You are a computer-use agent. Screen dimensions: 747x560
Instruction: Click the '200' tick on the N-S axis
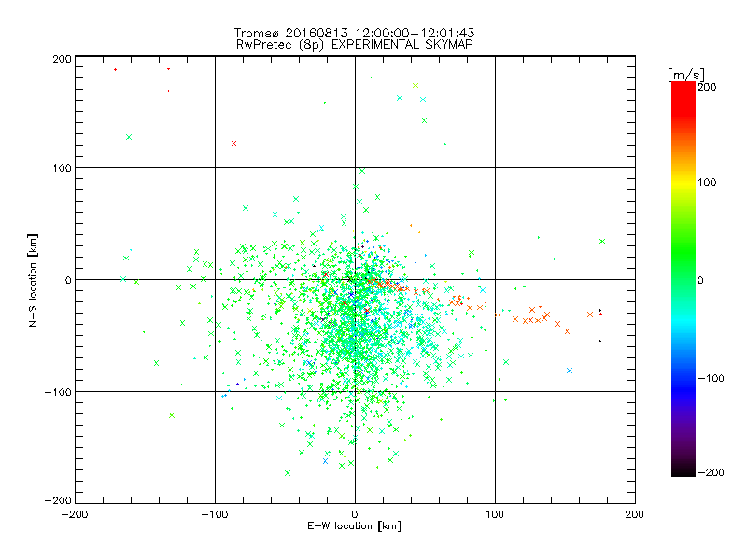pos(62,59)
